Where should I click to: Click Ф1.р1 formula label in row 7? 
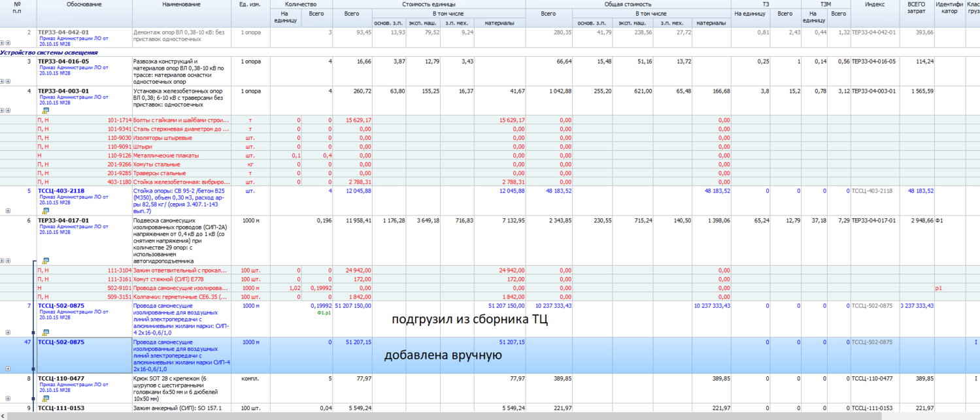[324, 313]
